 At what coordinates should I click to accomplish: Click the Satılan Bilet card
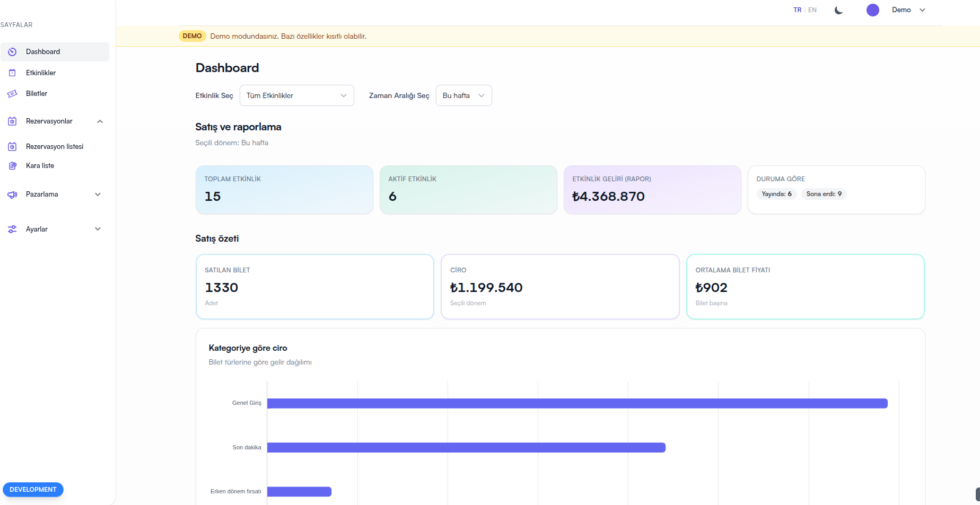point(315,287)
